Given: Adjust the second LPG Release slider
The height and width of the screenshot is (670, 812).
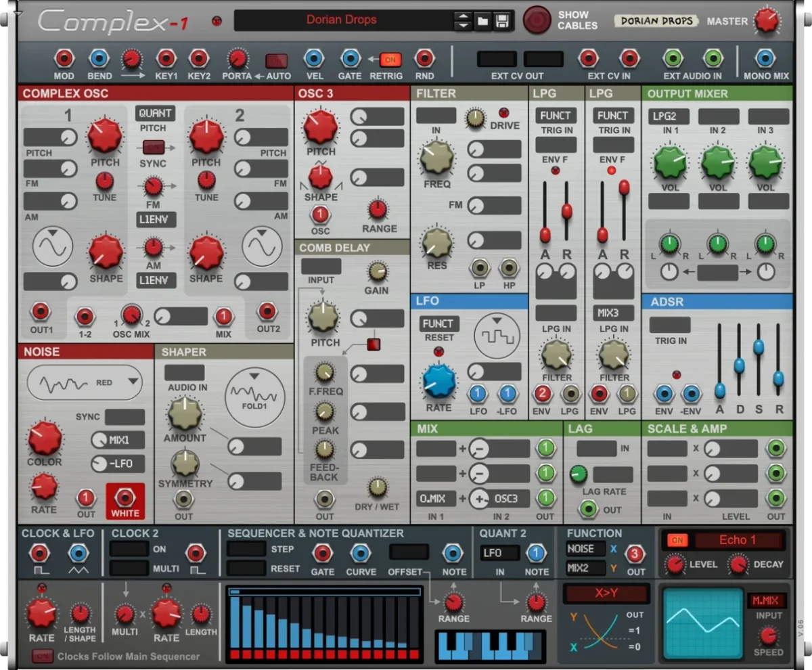Looking at the screenshot, I should [x=625, y=187].
